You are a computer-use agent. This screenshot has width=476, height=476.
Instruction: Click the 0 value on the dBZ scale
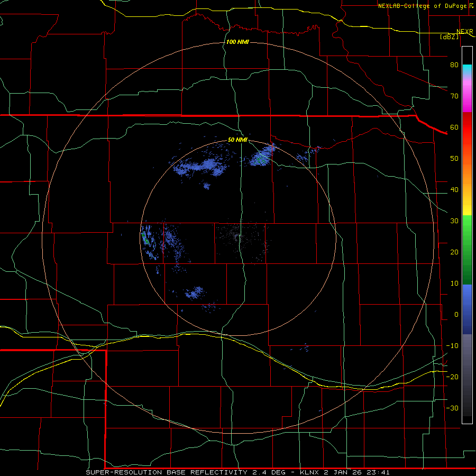456,315
